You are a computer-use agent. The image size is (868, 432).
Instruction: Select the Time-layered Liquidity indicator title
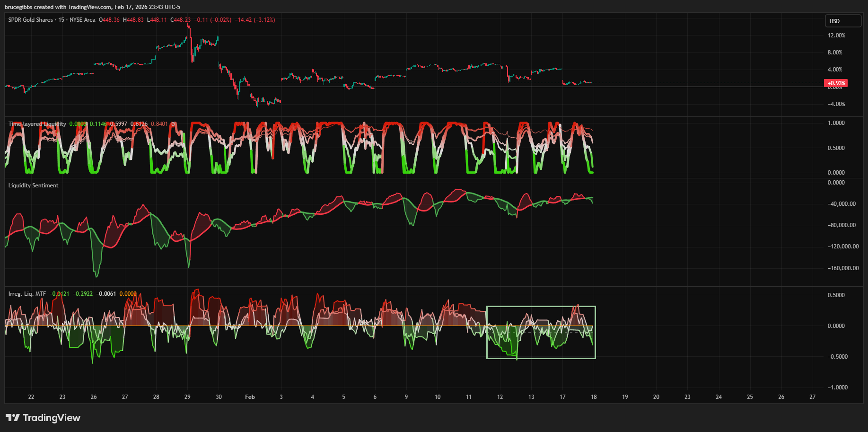click(37, 124)
